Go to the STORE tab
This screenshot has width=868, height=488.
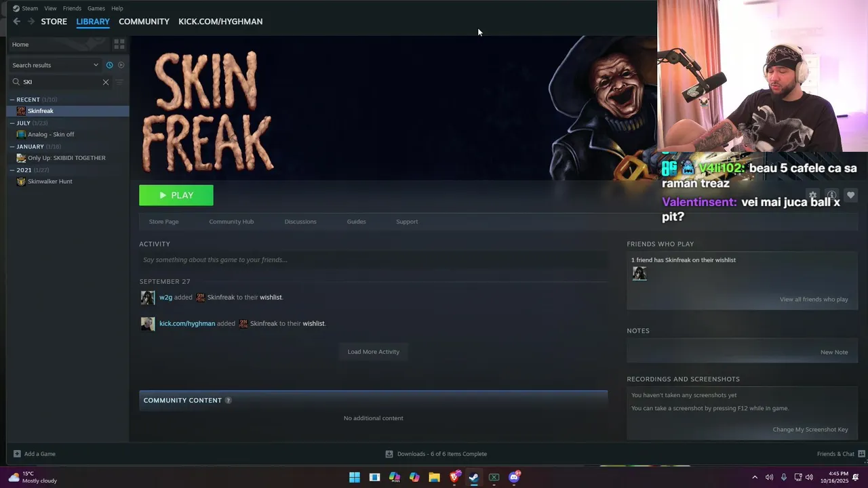(54, 22)
